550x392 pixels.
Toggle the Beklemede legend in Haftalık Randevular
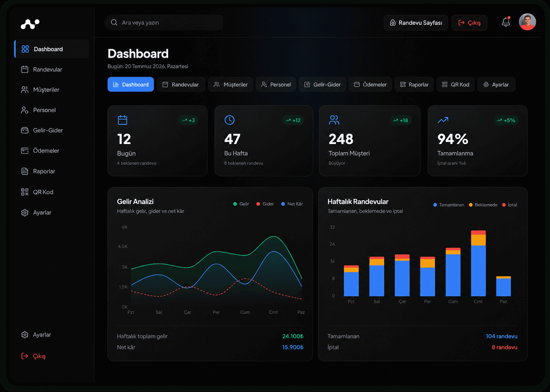tap(483, 205)
